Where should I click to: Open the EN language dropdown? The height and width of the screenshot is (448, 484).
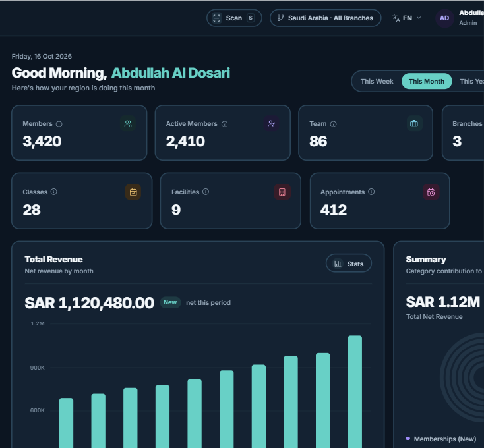click(407, 18)
